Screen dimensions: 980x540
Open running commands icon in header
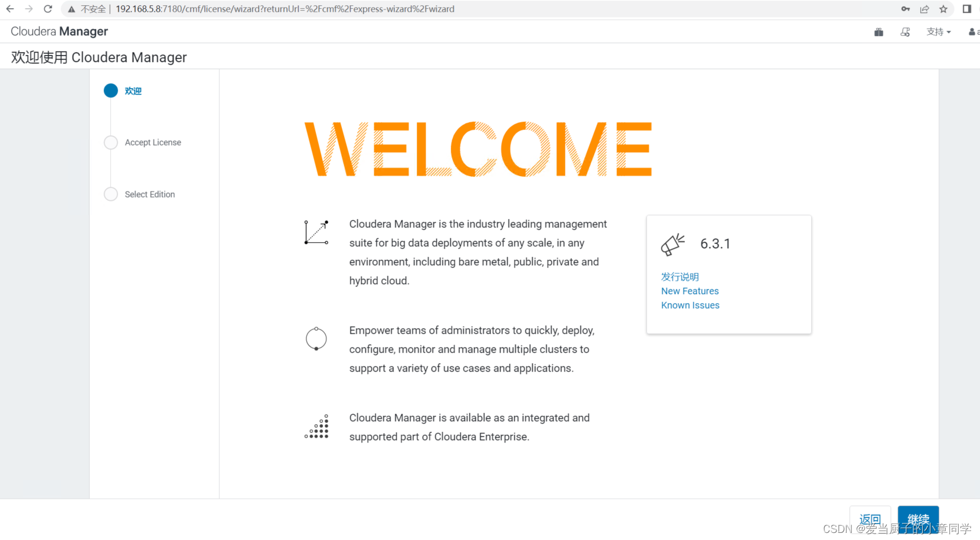tap(905, 32)
